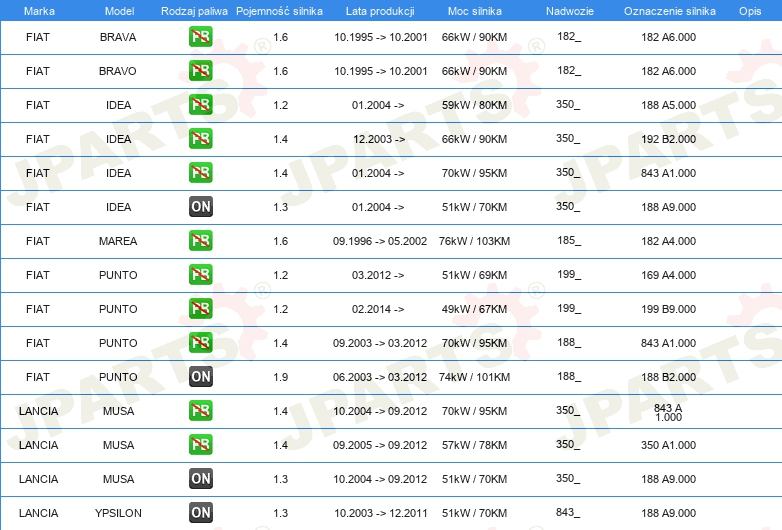This screenshot has width=782, height=530.
Task: Click production date 03.2012 ->
Action: pyautogui.click(x=378, y=275)
